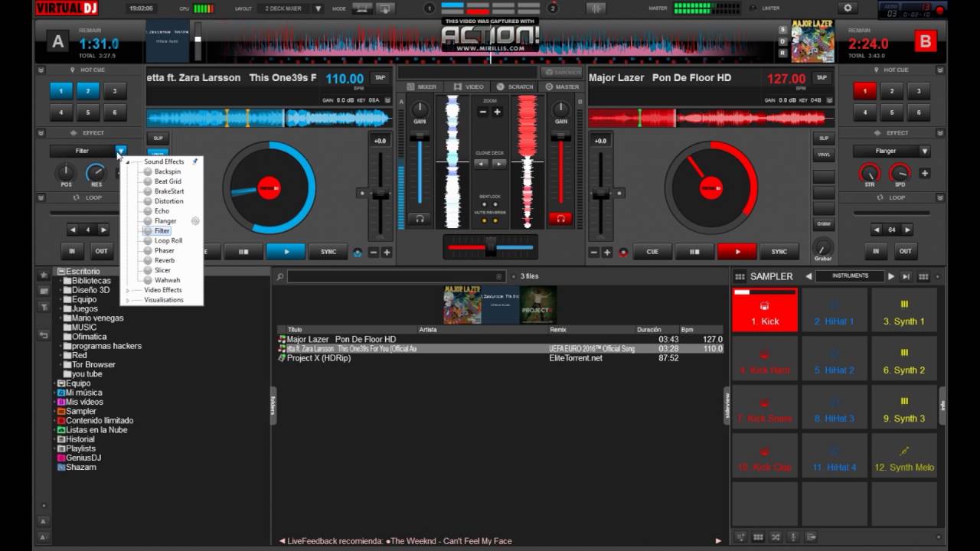Click the browser search input field

(x=396, y=276)
